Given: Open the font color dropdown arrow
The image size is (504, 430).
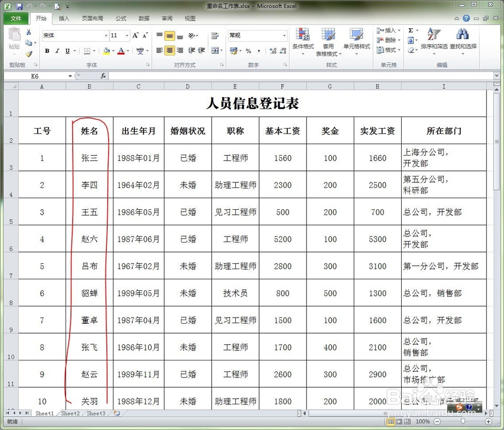Looking at the screenshot, I should (x=128, y=51).
